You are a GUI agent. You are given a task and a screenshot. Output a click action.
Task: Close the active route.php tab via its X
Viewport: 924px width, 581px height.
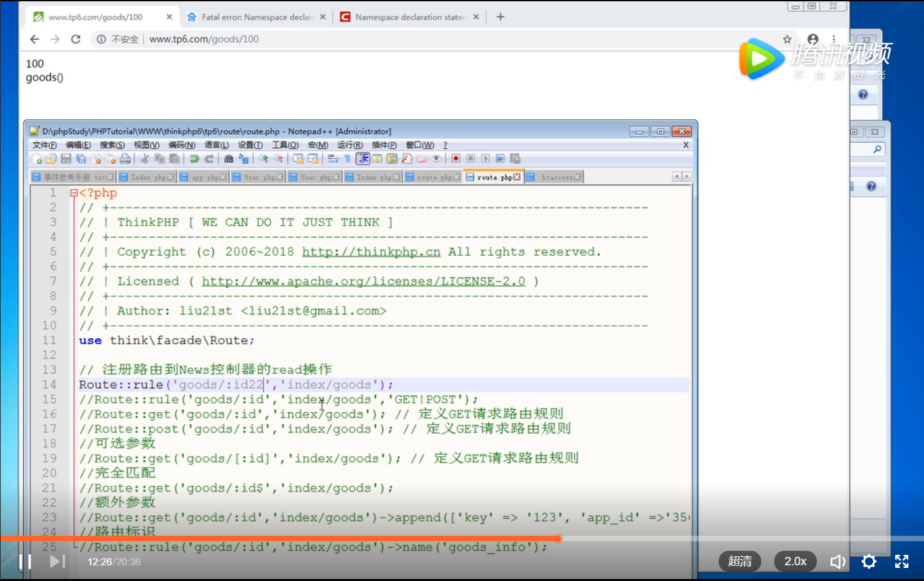pyautogui.click(x=517, y=177)
